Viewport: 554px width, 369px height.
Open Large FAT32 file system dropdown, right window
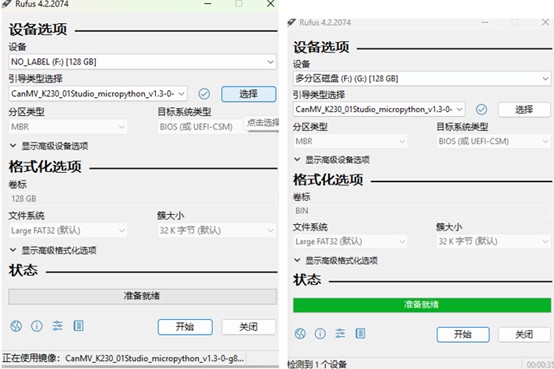[350, 242]
